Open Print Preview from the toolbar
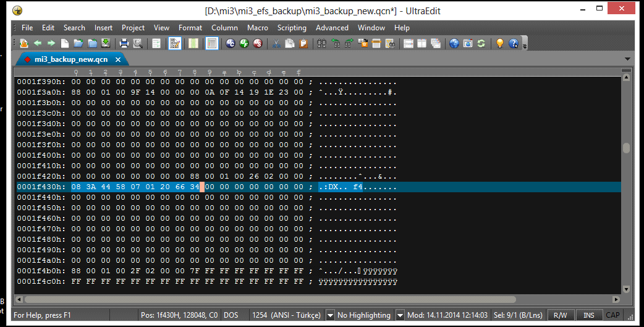The width and height of the screenshot is (644, 327). coord(137,43)
